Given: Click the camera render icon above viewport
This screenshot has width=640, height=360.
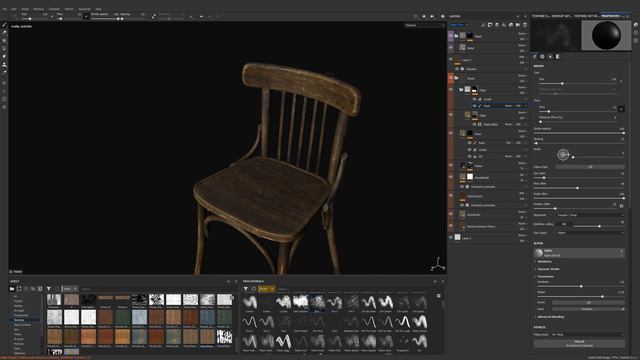Looking at the screenshot, I should (x=442, y=16).
